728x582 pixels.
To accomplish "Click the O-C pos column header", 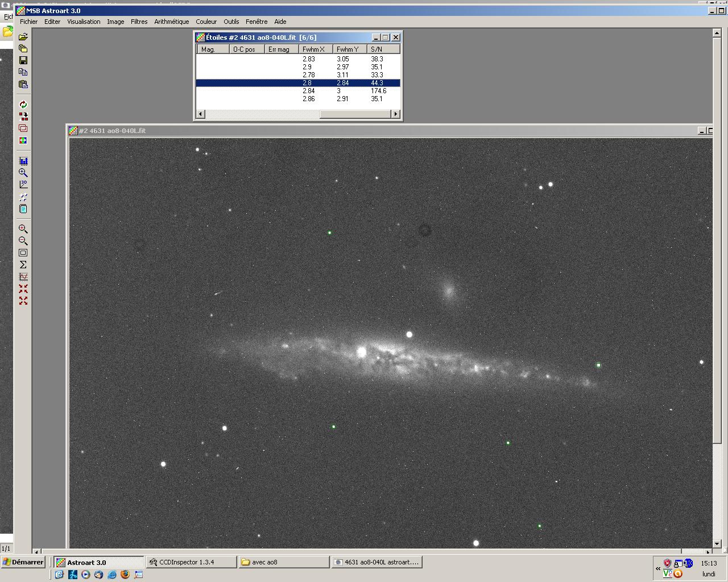I will [247, 49].
